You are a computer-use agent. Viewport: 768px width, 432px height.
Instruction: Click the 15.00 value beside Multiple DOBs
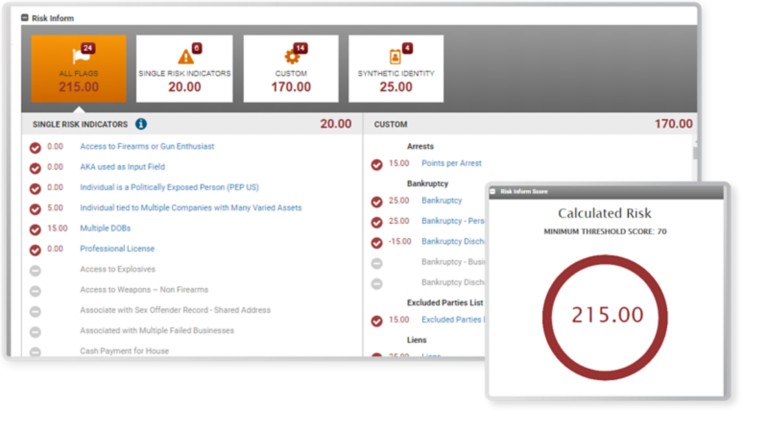(57, 228)
